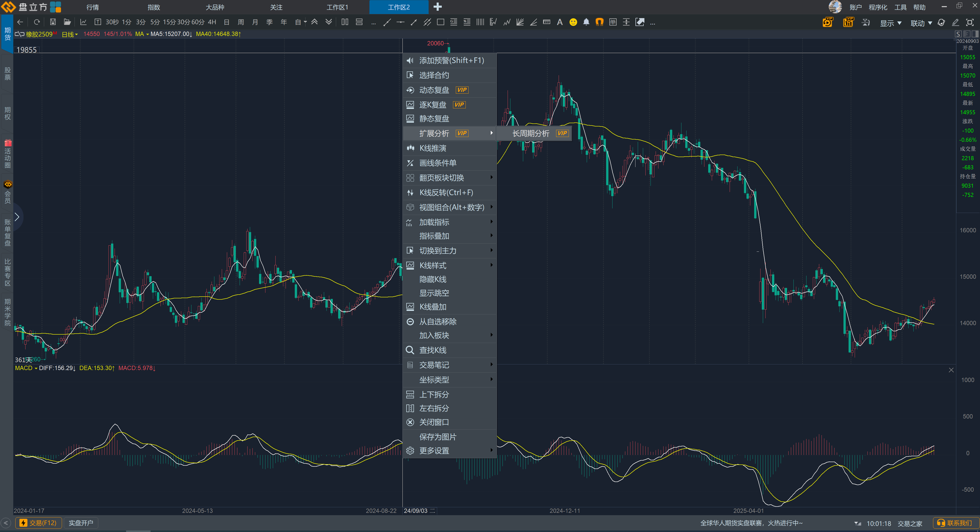The image size is (980, 532).
Task: Close the MACD sub-chart panel
Action: tap(951, 370)
